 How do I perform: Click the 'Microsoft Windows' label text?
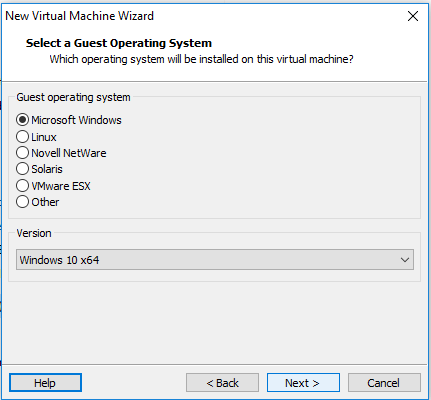point(76,120)
